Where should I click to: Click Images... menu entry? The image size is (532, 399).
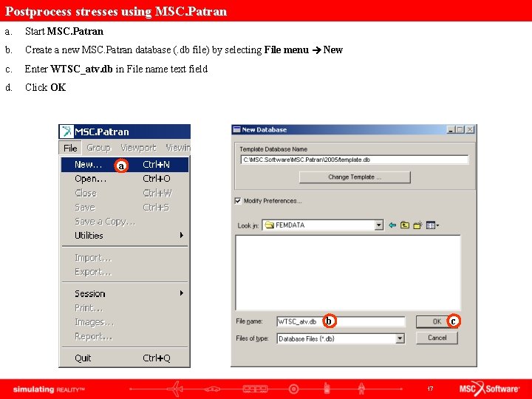tap(125, 322)
